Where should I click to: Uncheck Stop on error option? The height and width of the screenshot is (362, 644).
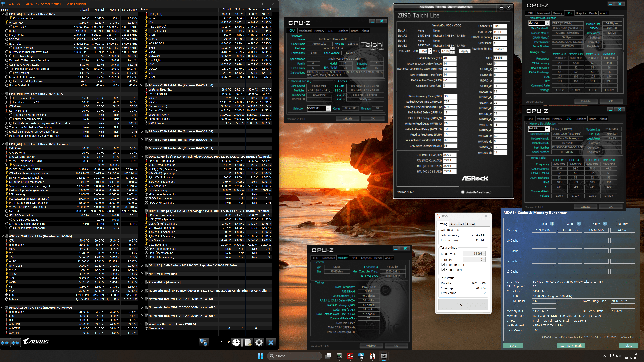pyautogui.click(x=443, y=270)
